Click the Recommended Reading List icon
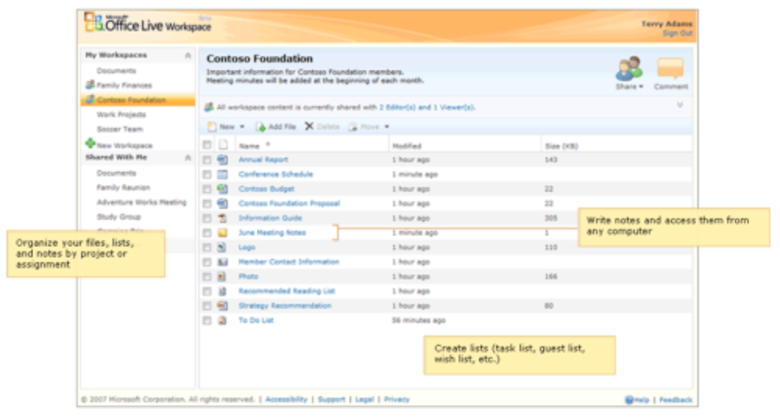780x418 pixels. tap(222, 291)
